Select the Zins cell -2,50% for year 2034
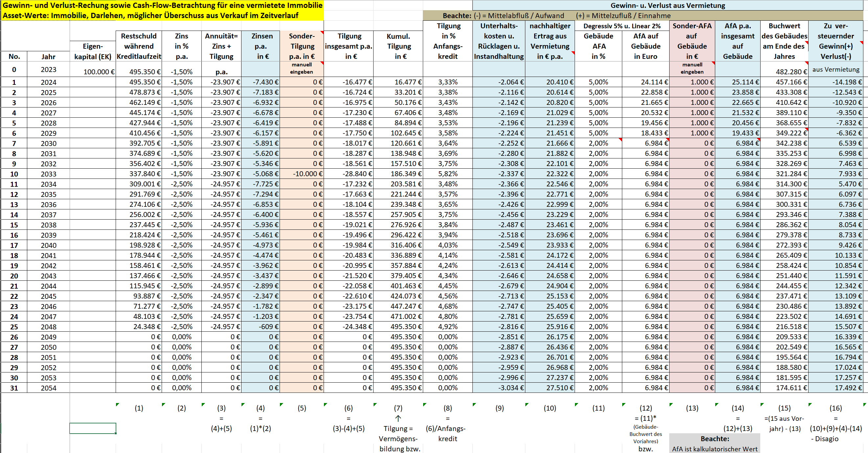Image resolution: width=868 pixels, height=453 pixels. coord(182,184)
